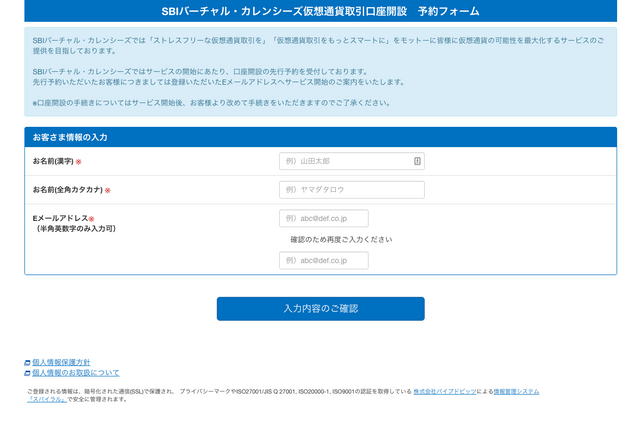Viewport: 640px width, 441px height.
Task: Click the icon beside 個人情報のお取扱について link
Action: click(x=27, y=373)
